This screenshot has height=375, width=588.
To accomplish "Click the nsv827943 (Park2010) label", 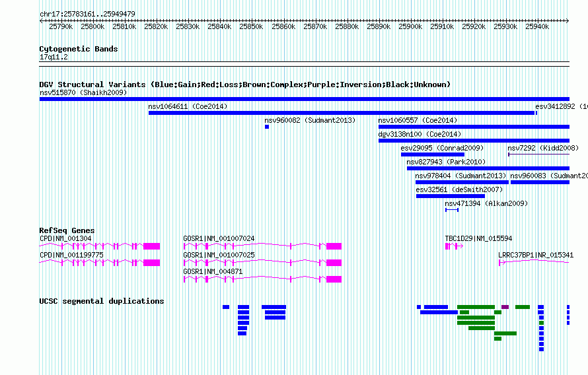I will click(446, 162).
